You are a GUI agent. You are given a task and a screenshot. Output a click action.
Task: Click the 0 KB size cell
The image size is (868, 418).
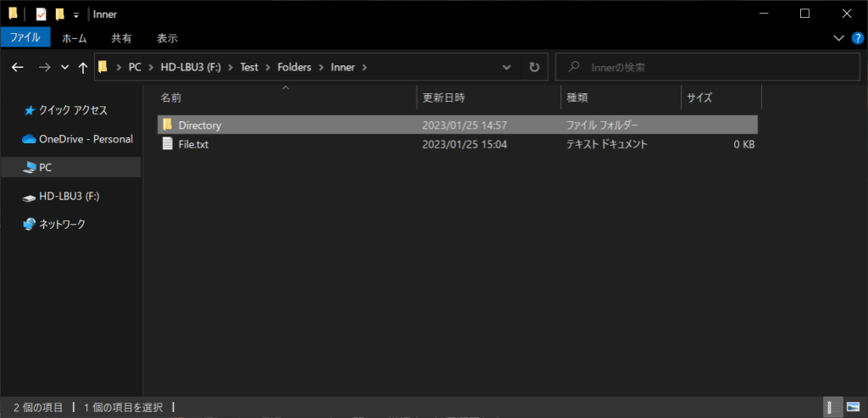(x=744, y=144)
